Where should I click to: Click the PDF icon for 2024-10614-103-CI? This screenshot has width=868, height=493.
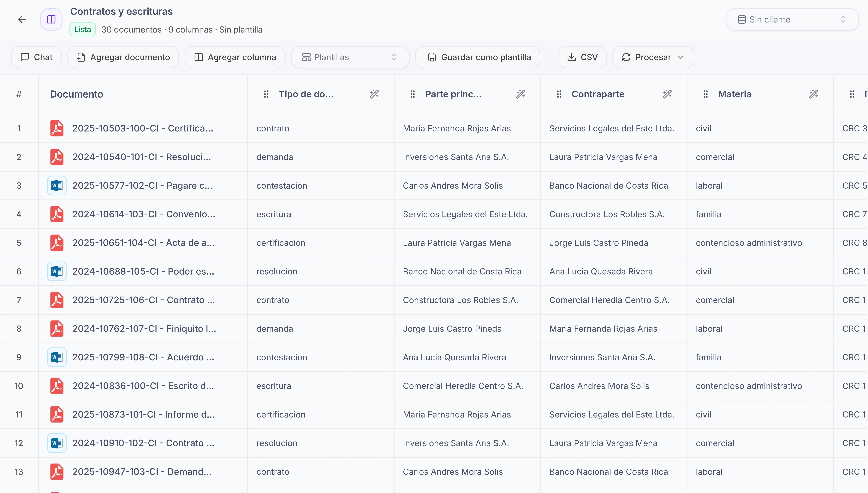(x=57, y=214)
